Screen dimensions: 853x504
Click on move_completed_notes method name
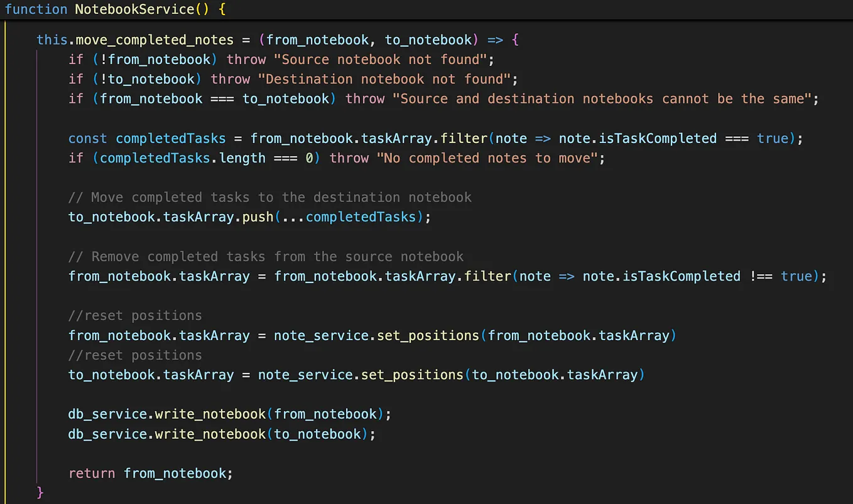tap(155, 40)
